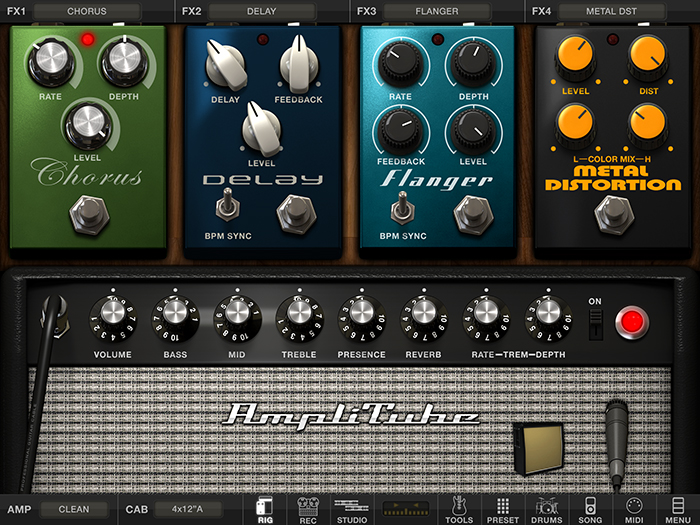Open the MIDI connector icon

pyautogui.click(x=634, y=509)
